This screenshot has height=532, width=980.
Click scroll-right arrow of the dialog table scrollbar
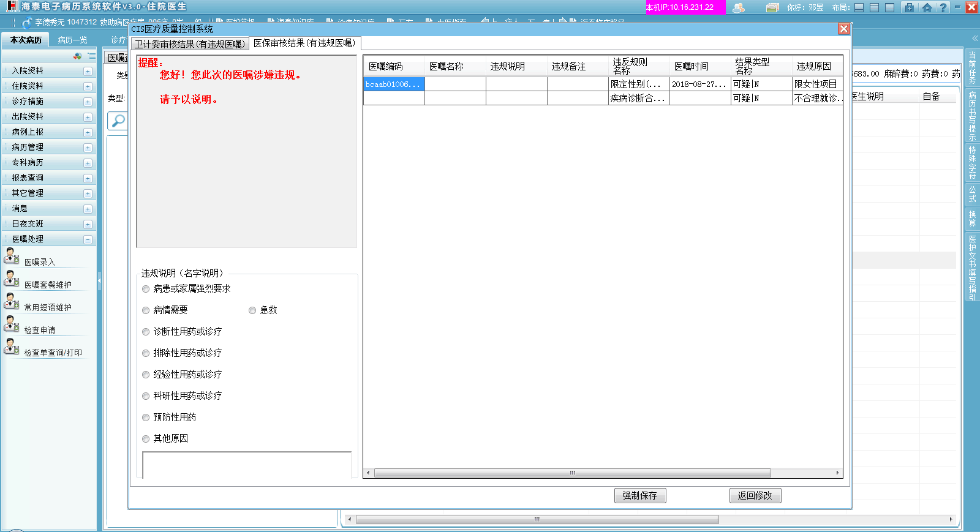837,473
